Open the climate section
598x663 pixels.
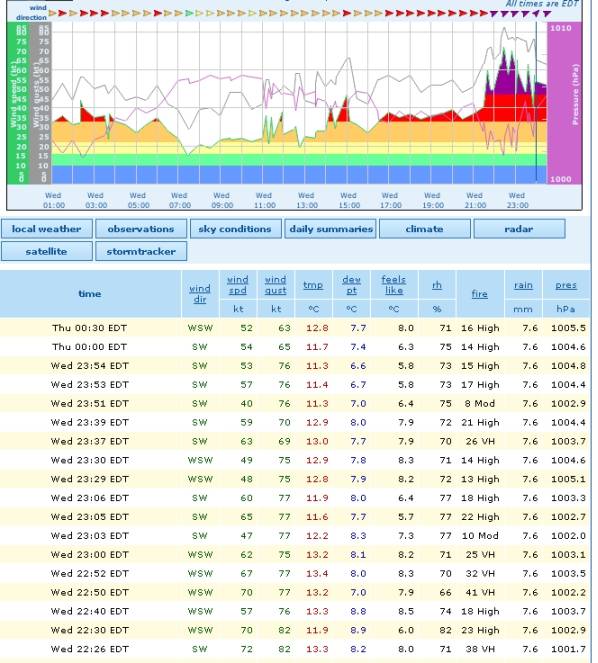pyautogui.click(x=425, y=229)
